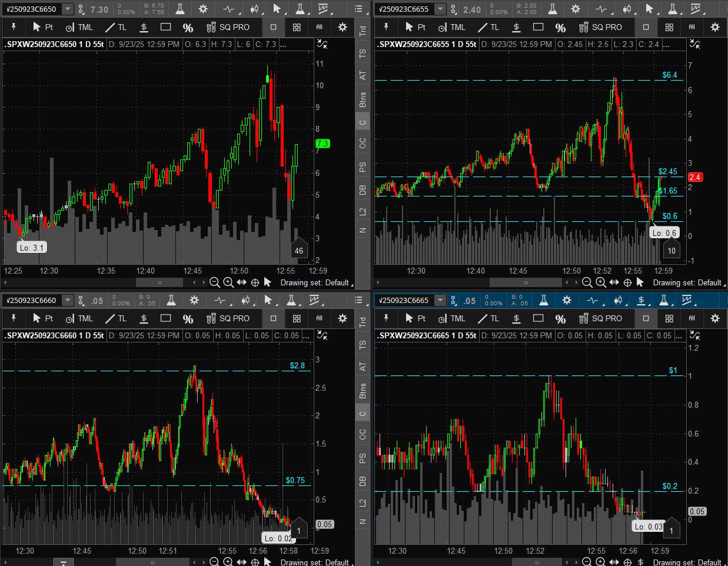This screenshot has width=728, height=566.
Task: Select the TL trendline tool in the C6650 chart
Action: (x=115, y=27)
